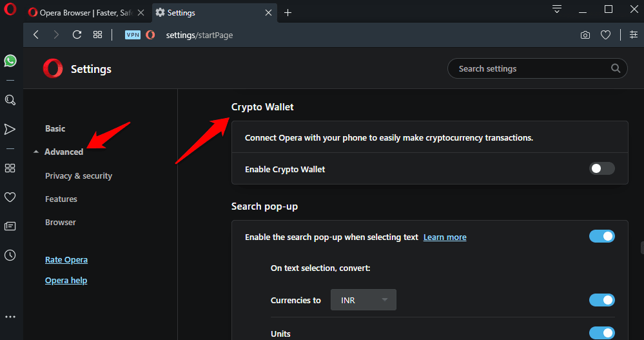The image size is (644, 340).
Task: Click the 'Currencies to' label
Action: click(296, 301)
